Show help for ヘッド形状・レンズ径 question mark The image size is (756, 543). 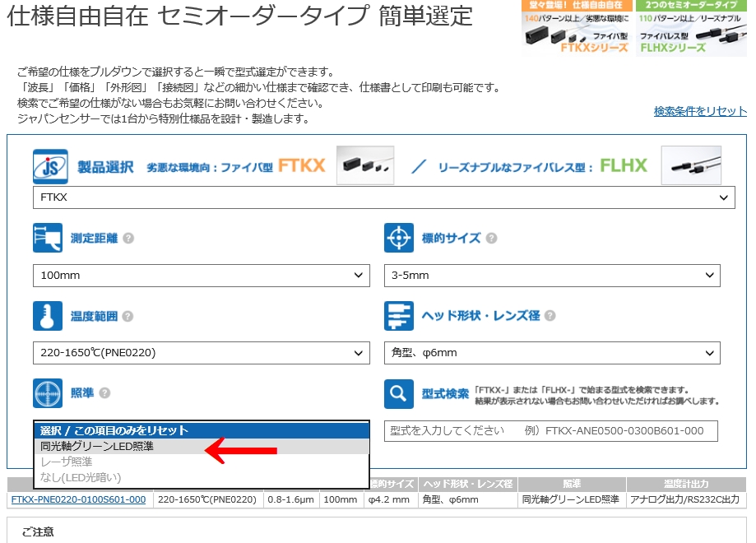coord(550,316)
